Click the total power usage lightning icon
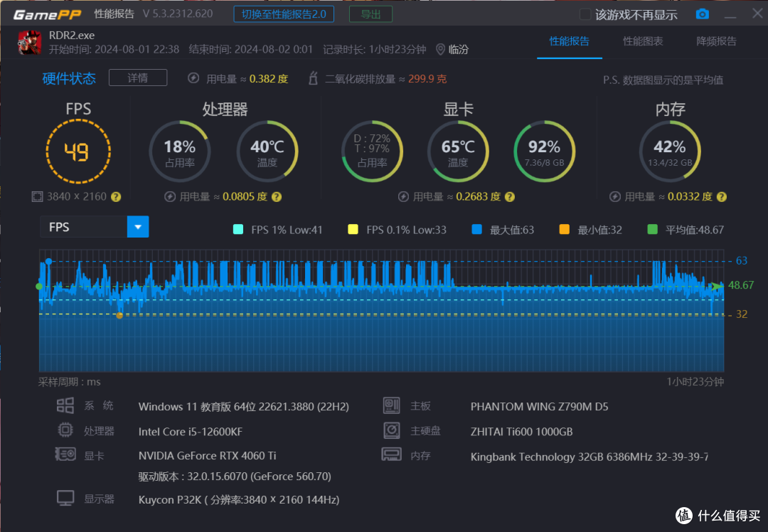The height and width of the screenshot is (532, 768). [x=193, y=78]
